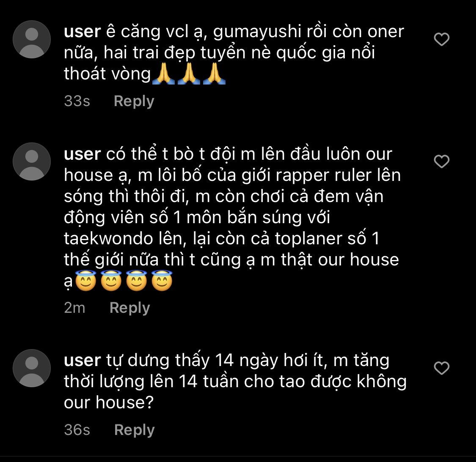This screenshot has width=476, height=462.
Task: Select the 'our house?' text in the last comment
Action: (x=109, y=403)
